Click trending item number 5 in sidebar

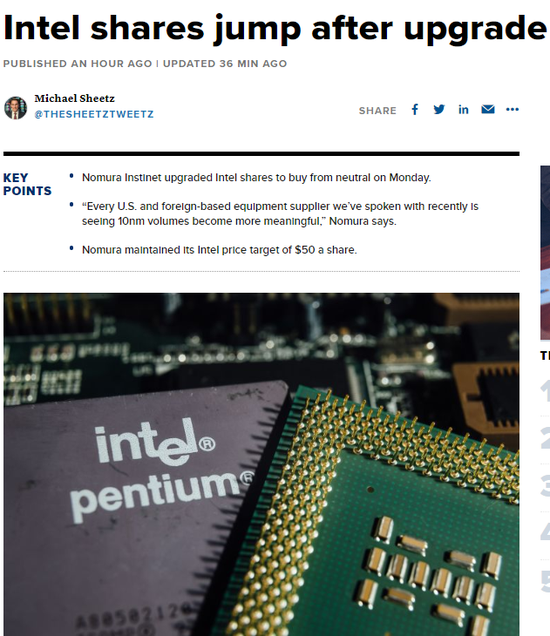coord(545,581)
